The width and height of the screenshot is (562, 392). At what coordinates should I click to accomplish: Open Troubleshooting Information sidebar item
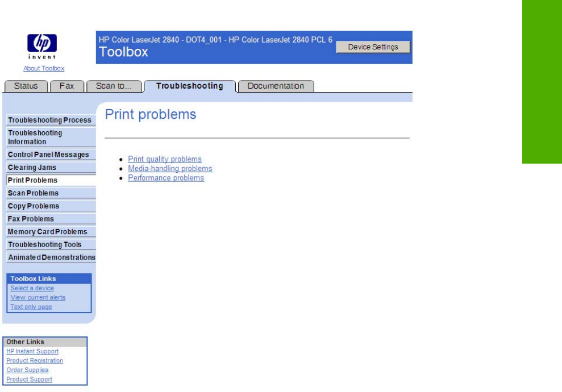pos(51,137)
